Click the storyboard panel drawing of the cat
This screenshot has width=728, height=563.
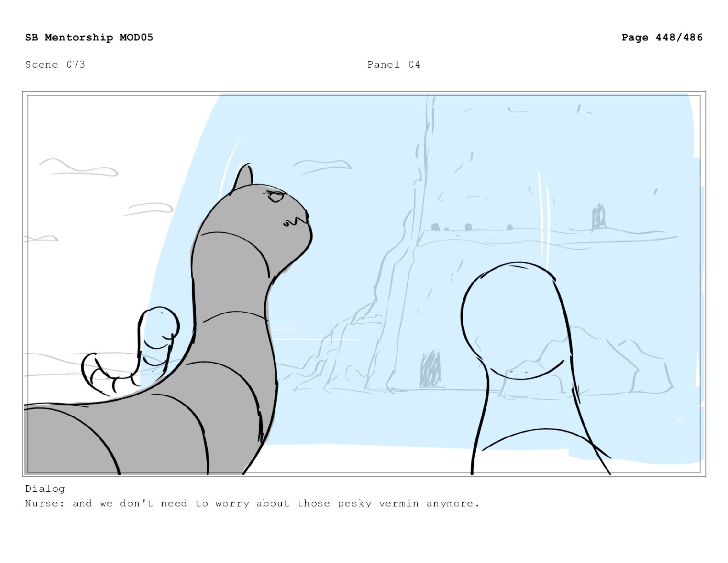(364, 284)
